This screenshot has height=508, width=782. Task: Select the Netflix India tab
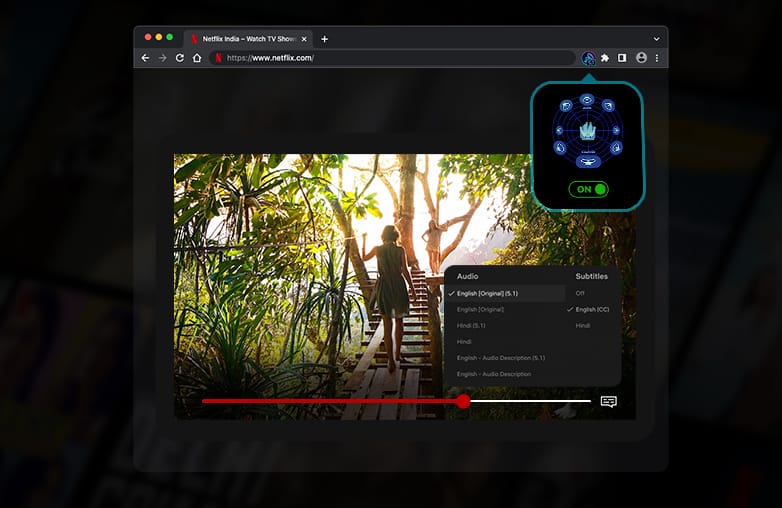tap(248, 39)
